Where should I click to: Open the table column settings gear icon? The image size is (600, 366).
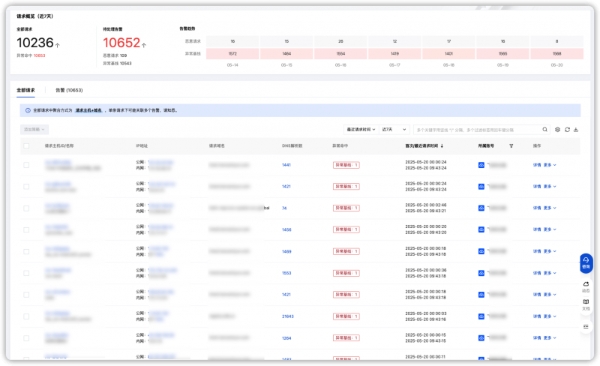tap(558, 129)
